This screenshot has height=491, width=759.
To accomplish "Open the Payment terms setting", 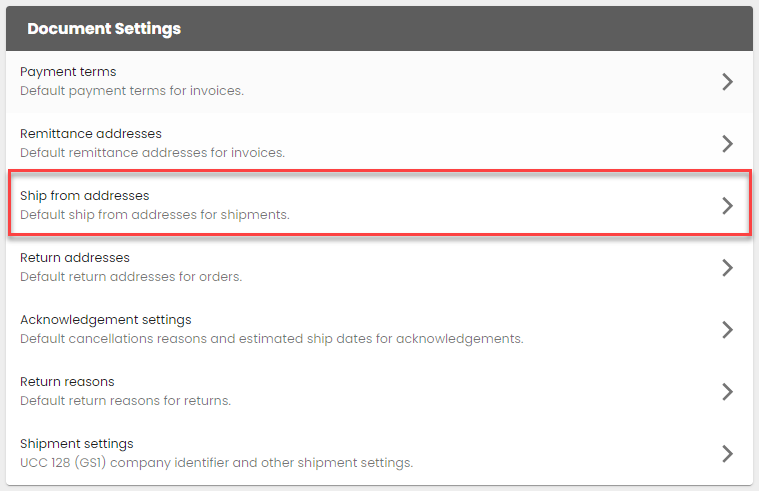I will (68, 72).
